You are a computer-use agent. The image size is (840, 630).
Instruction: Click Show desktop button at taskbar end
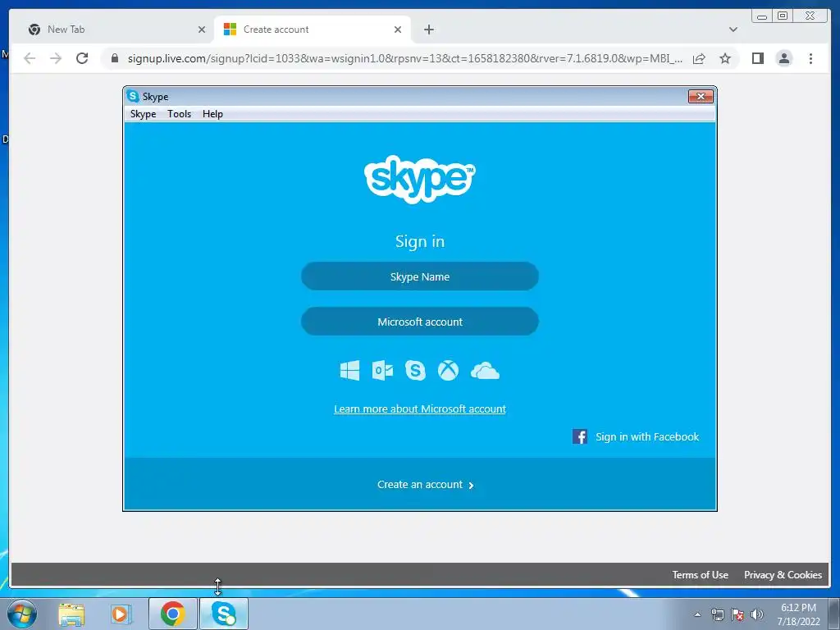point(834,614)
